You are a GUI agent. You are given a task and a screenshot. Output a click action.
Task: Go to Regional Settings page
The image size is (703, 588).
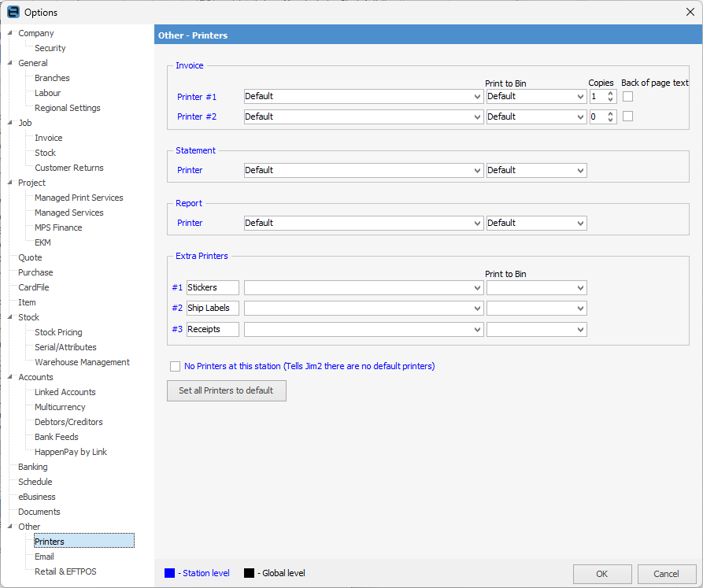[67, 108]
